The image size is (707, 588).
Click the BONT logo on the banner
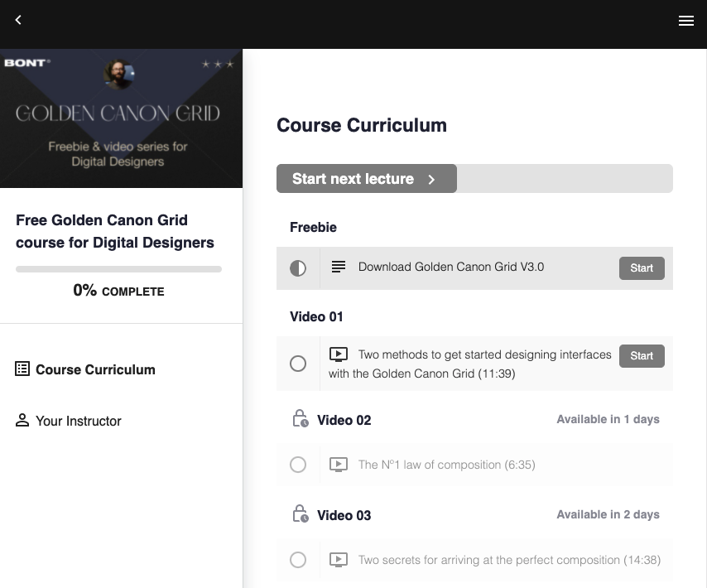click(27, 63)
